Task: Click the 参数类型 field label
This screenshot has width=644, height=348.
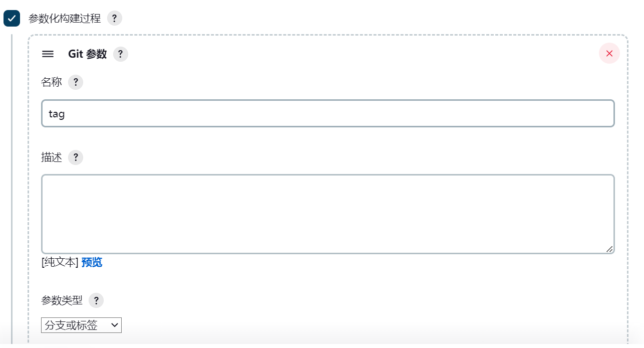Action: (62, 301)
